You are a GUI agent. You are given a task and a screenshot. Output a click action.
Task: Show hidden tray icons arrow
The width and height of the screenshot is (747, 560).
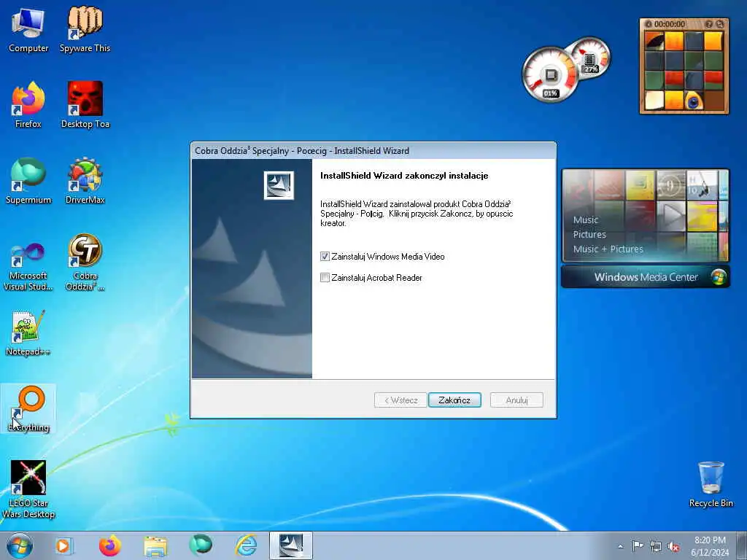point(620,546)
